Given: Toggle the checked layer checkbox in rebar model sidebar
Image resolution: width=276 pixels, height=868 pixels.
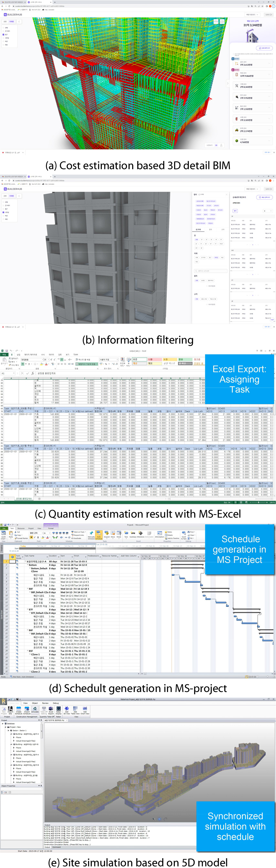Looking at the screenshot, I should click(4, 34).
